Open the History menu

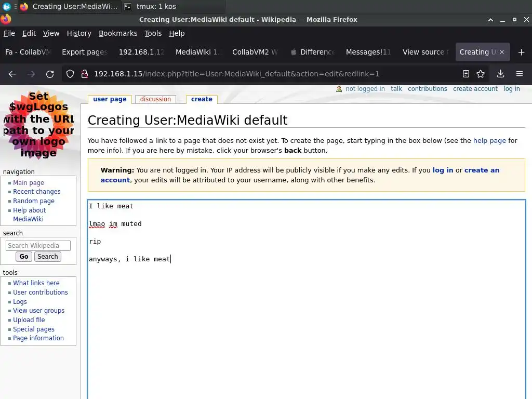coord(79,33)
